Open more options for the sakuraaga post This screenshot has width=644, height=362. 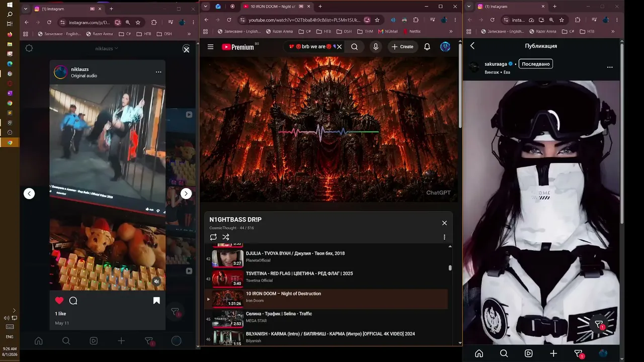610,67
